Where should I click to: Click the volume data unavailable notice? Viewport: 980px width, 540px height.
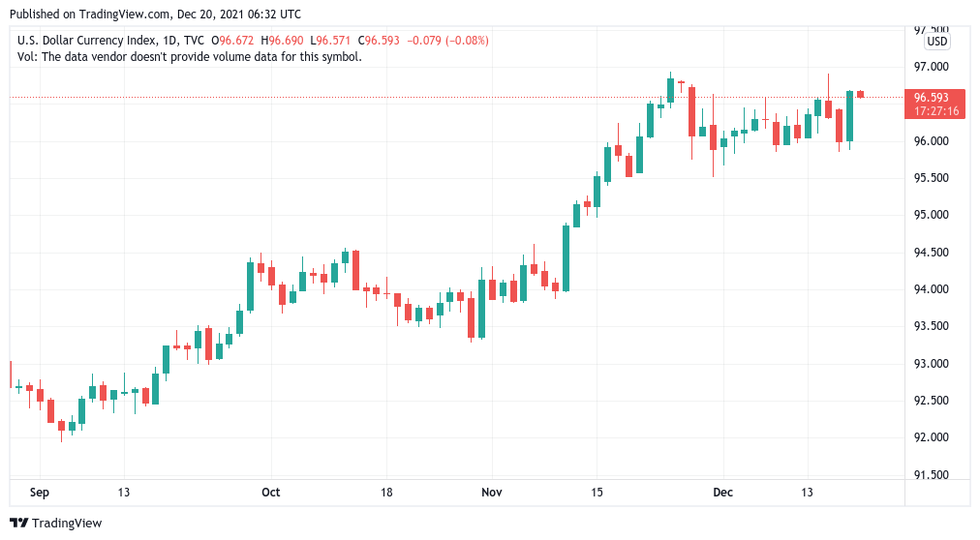[x=190, y=57]
